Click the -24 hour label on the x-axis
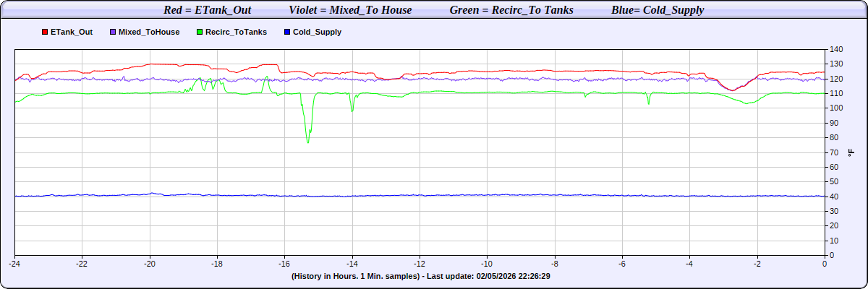 tap(14, 264)
